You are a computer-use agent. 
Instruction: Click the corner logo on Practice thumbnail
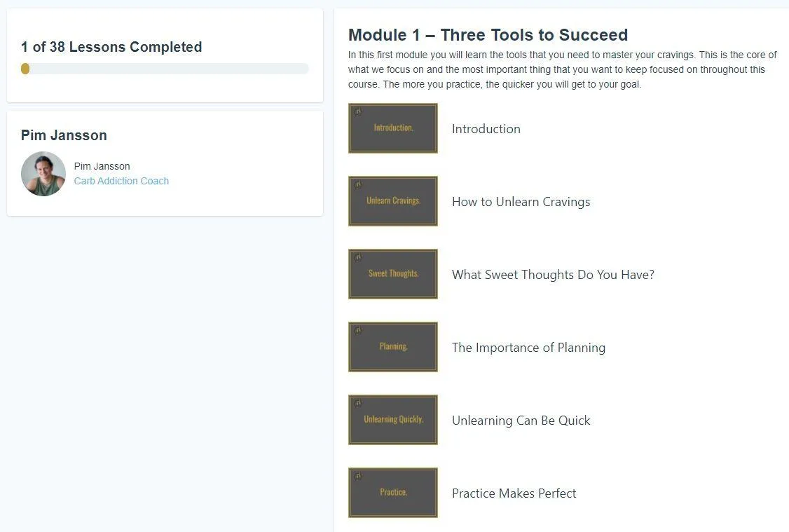click(358, 476)
